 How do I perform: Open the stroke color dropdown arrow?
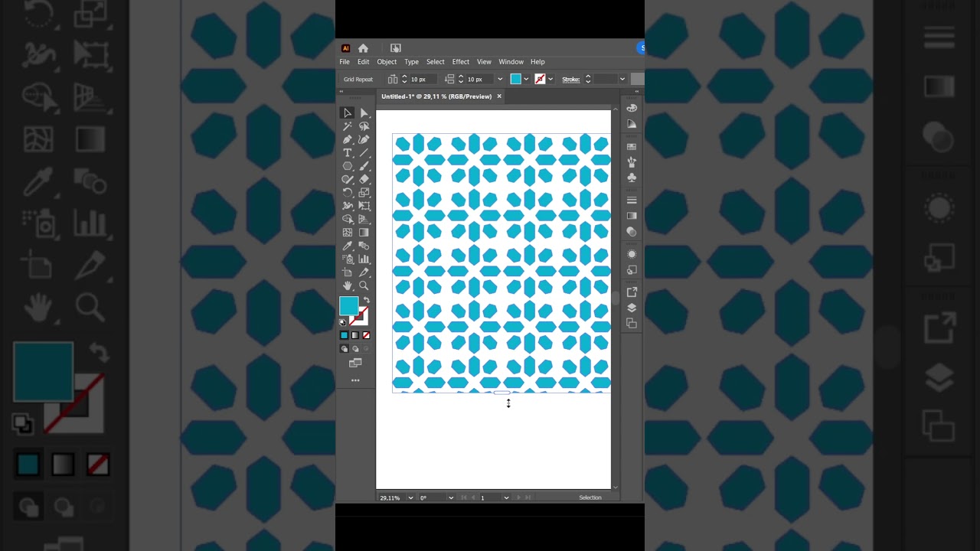(x=550, y=80)
